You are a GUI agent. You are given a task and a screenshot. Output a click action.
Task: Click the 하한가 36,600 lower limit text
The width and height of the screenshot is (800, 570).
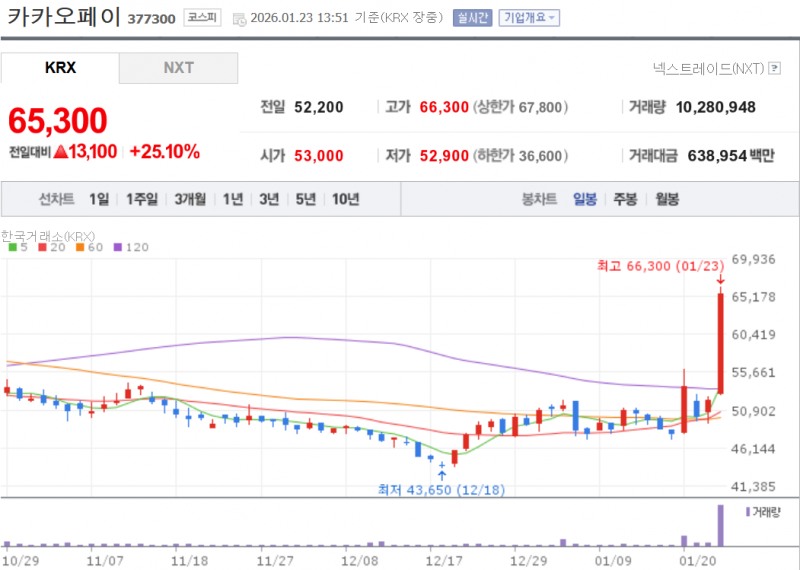[x=520, y=156]
